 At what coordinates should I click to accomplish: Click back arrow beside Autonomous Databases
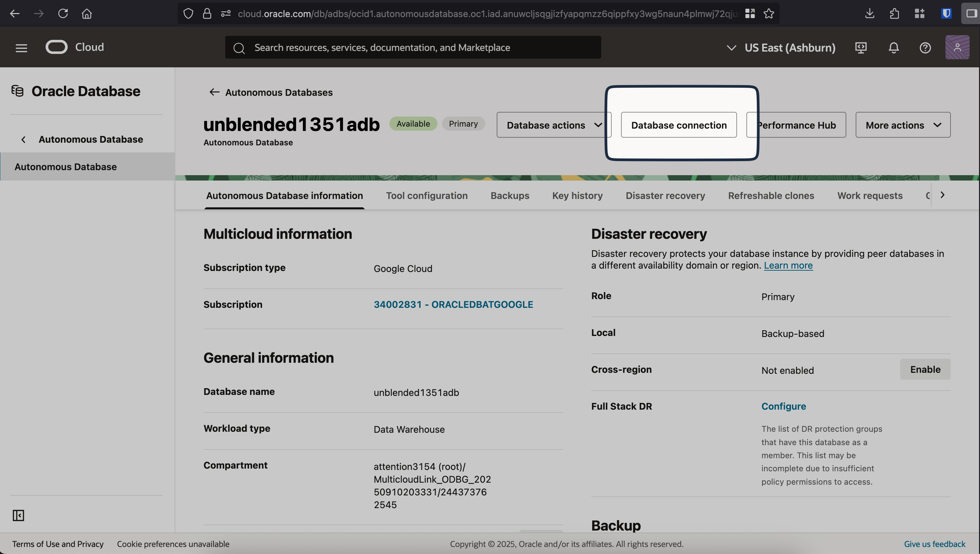pyautogui.click(x=215, y=92)
